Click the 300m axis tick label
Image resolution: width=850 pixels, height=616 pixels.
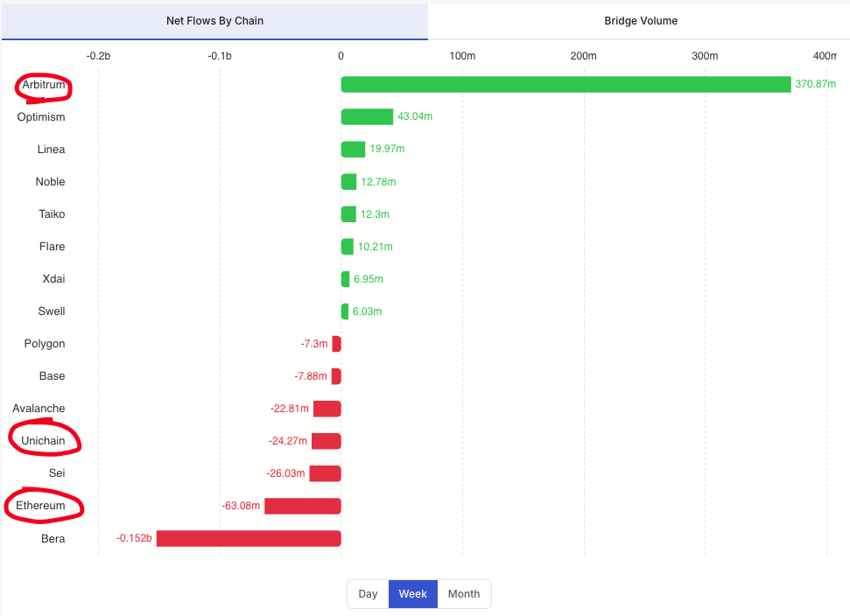tap(706, 56)
